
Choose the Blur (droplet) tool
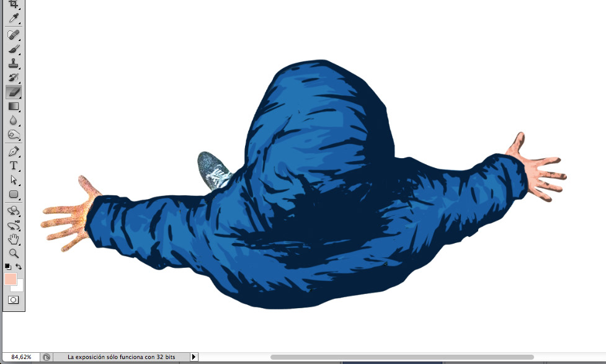[13, 120]
